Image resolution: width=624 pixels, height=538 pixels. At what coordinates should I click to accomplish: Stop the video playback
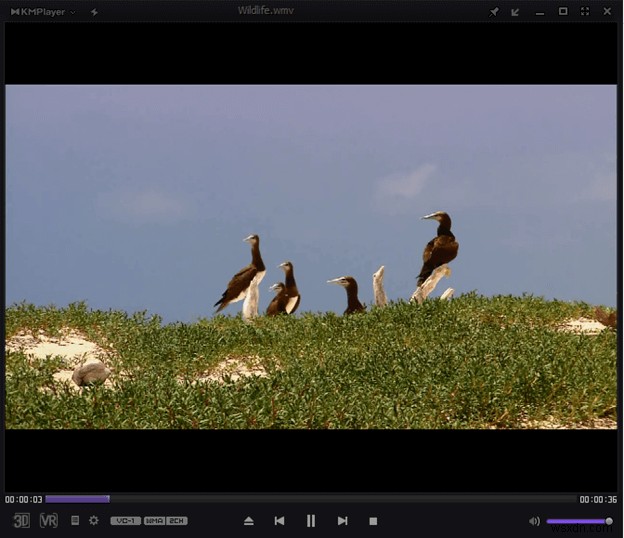[x=373, y=521]
